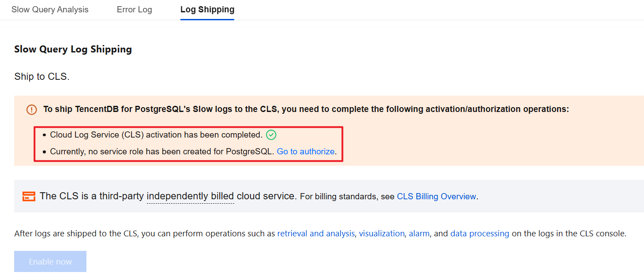This screenshot has height=276, width=644.
Task: Follow the Go to authorize link
Action: coord(306,152)
